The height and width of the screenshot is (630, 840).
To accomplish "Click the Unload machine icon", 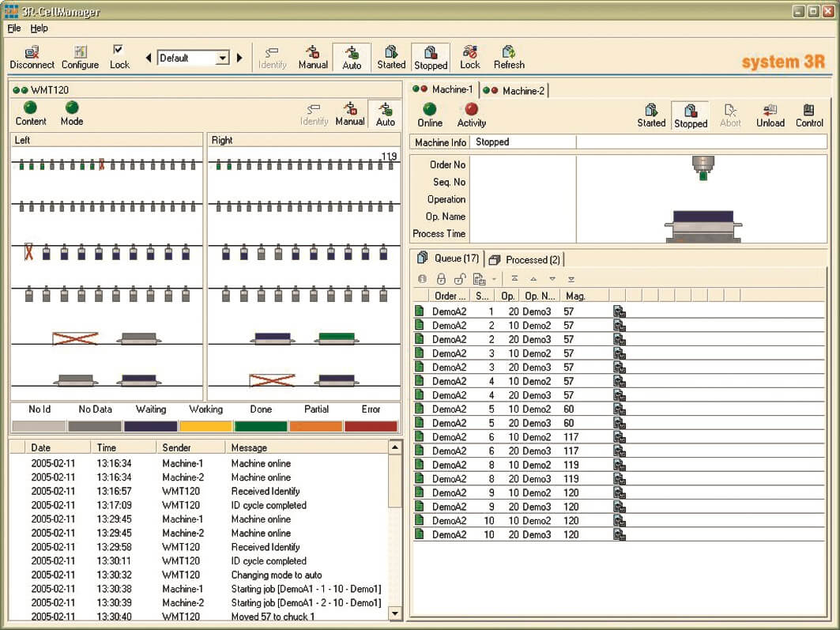I will pyautogui.click(x=770, y=115).
